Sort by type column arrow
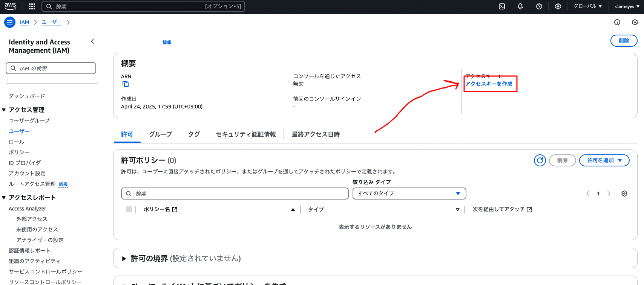 pos(458,210)
